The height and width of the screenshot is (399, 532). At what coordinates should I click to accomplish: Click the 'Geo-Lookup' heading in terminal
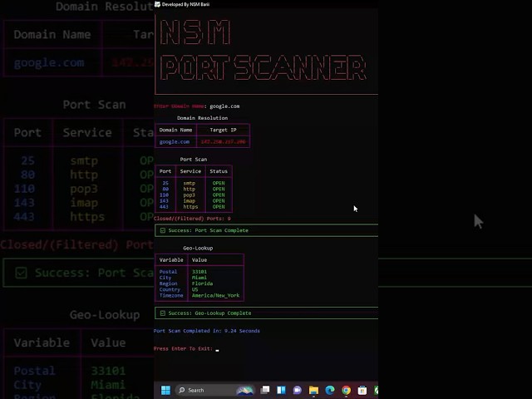(x=198, y=248)
